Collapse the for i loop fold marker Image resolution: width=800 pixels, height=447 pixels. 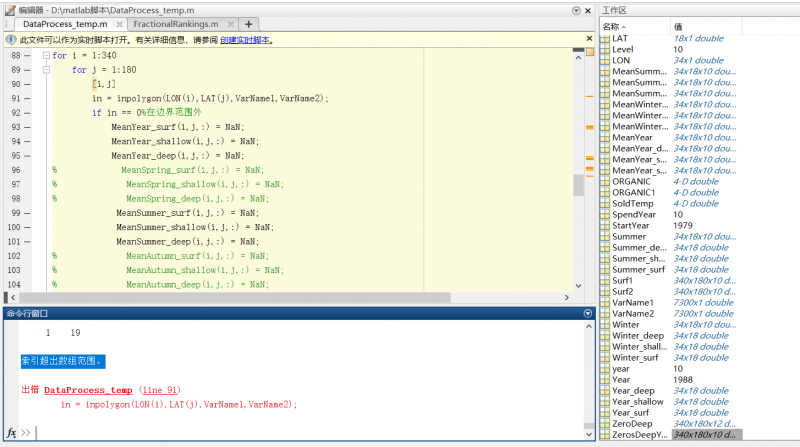[x=46, y=56]
